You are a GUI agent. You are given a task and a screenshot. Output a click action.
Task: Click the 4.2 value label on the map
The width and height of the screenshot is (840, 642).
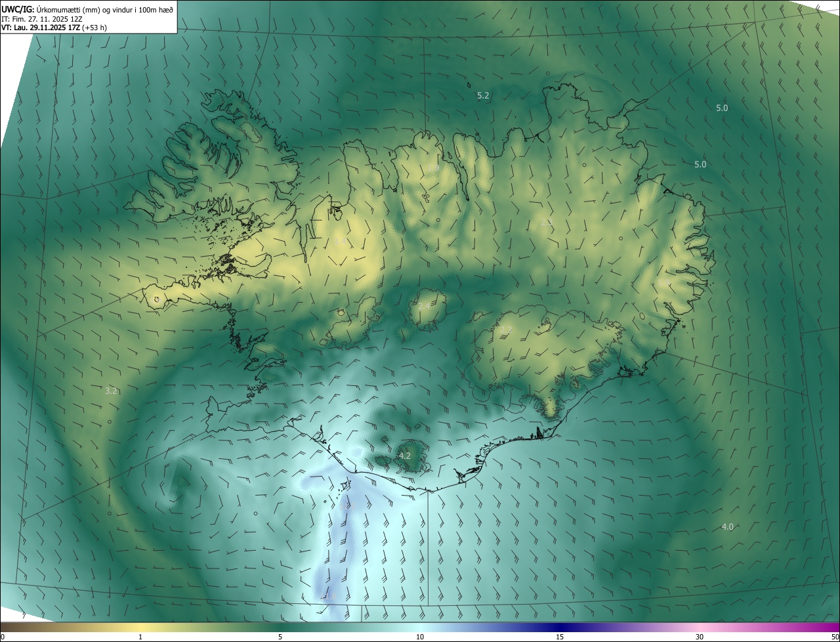(x=405, y=456)
